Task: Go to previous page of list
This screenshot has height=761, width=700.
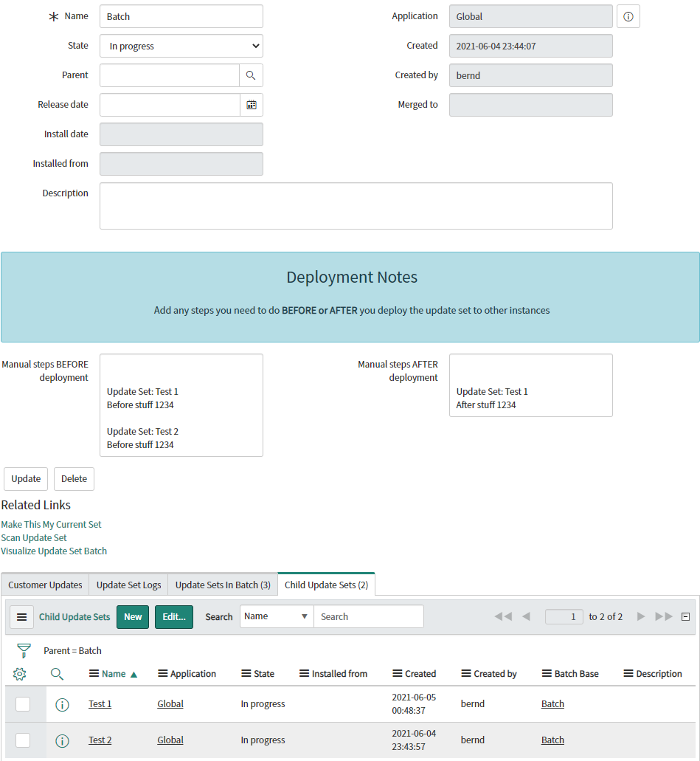Action: (526, 616)
